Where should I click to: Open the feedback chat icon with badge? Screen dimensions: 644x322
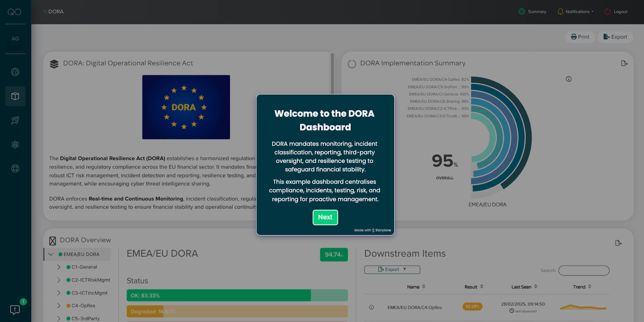coord(15,309)
